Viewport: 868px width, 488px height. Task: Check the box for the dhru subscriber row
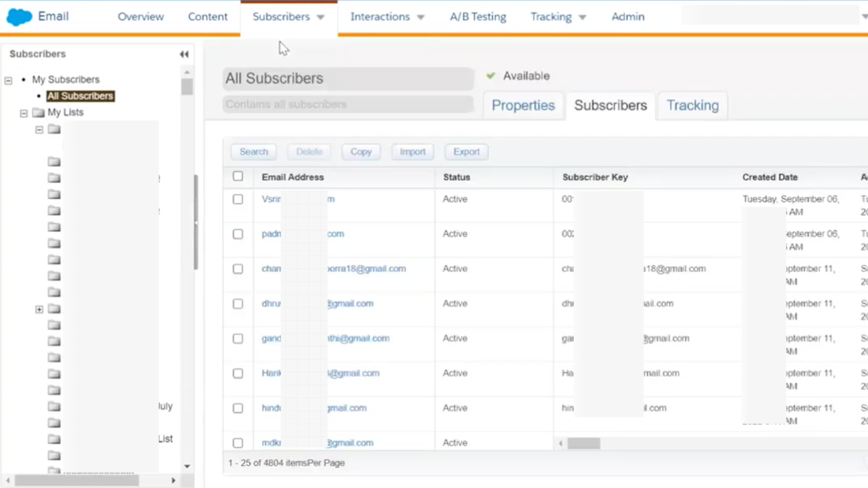click(238, 304)
